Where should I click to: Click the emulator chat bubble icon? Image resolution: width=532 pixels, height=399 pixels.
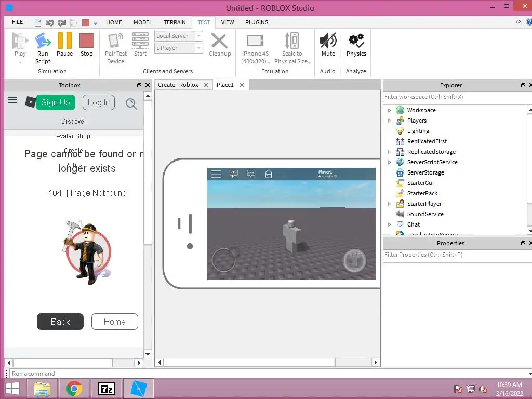(251, 174)
